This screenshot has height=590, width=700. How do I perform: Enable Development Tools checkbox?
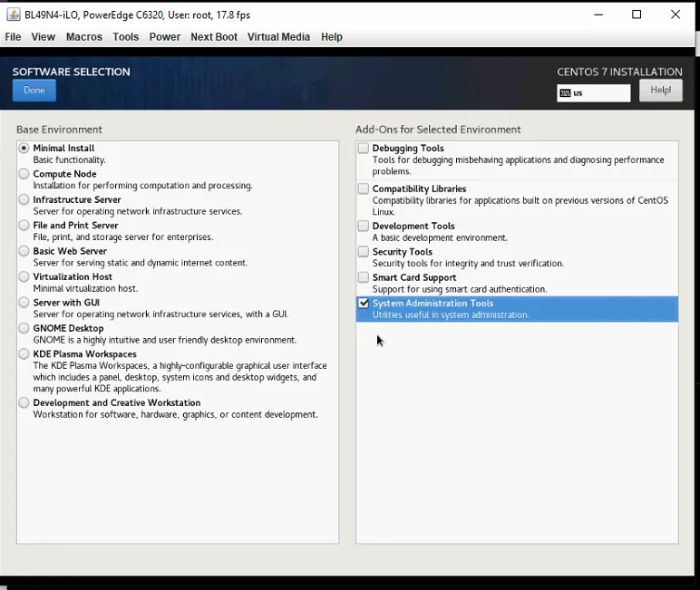tap(364, 226)
